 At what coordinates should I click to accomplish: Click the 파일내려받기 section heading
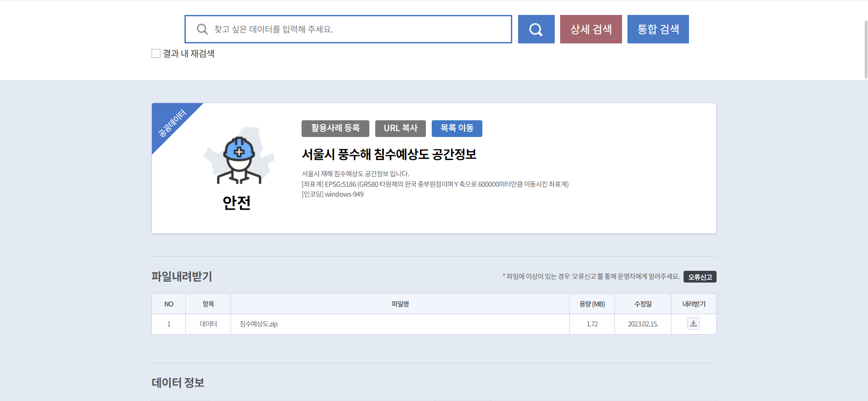point(182,276)
